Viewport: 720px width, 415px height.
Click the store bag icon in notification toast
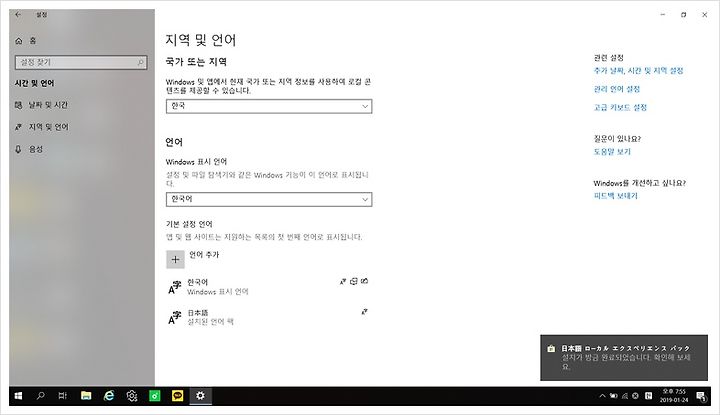pyautogui.click(x=551, y=349)
